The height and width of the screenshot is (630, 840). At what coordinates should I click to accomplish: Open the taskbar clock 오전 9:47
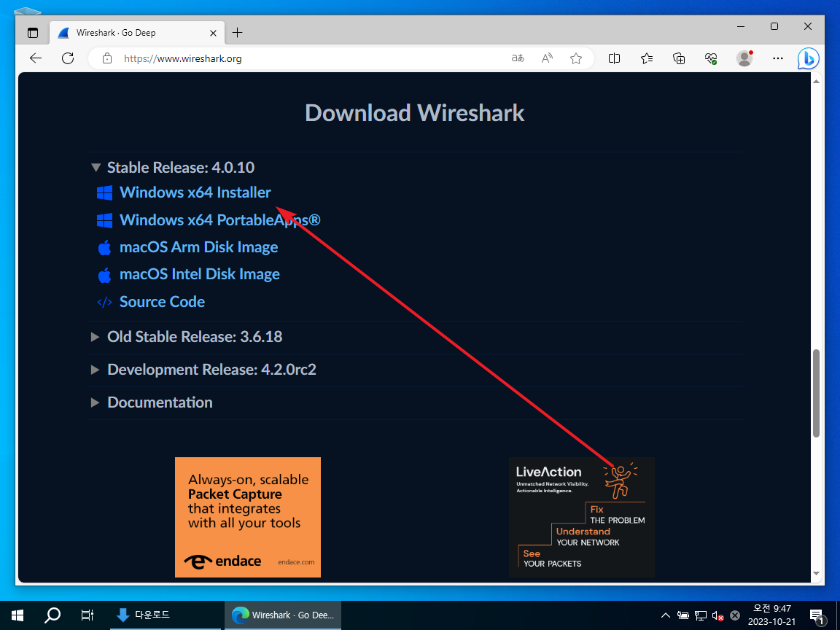coord(772,615)
